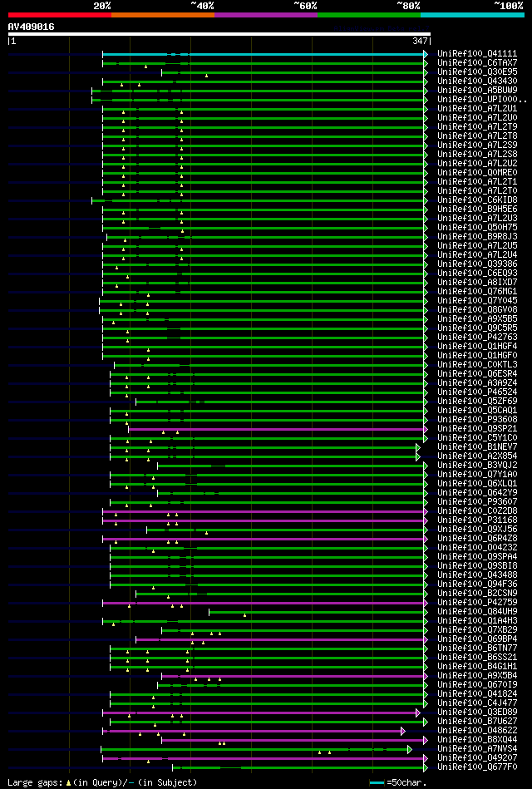Select hit UniRef100_Q642Y9
This screenshot has height=789, width=532.
pyautogui.click(x=477, y=493)
